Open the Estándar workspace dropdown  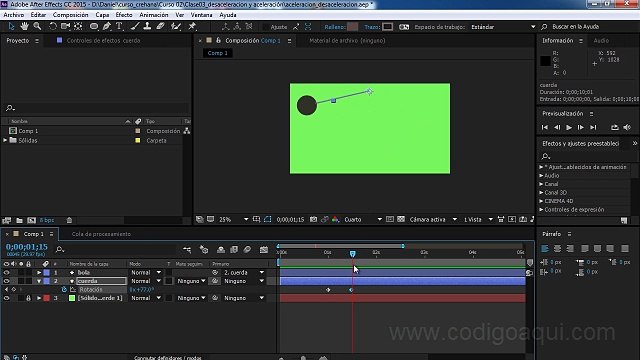503,27
